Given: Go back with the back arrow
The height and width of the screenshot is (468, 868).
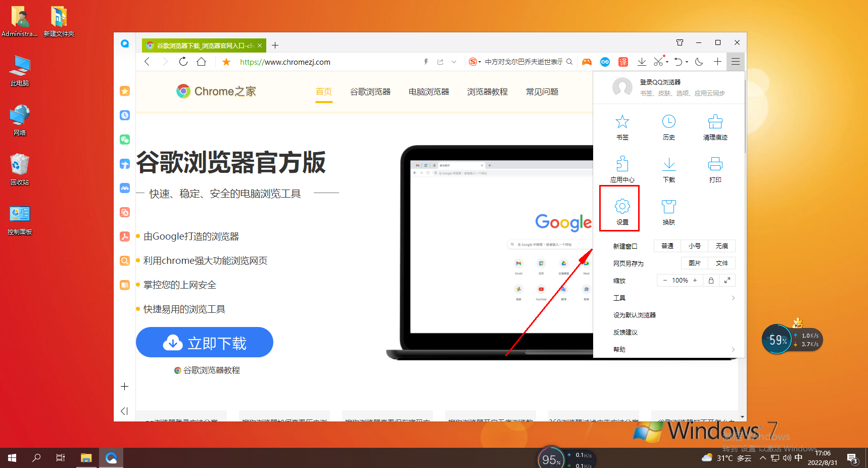Looking at the screenshot, I should click(147, 62).
